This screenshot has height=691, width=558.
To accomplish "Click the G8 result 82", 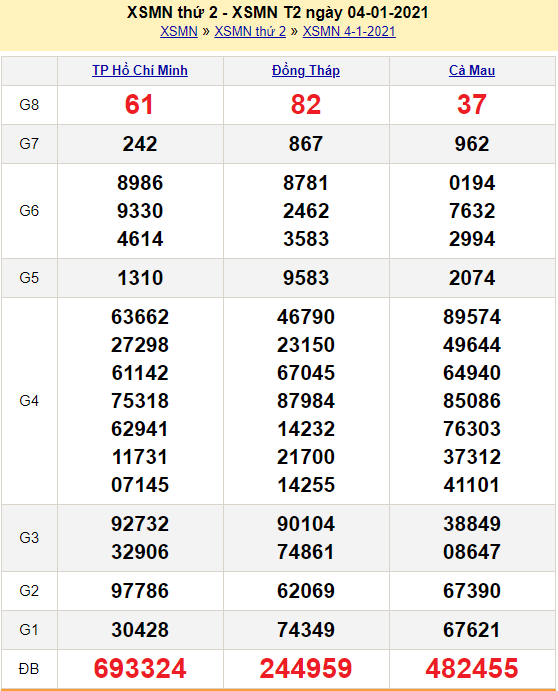I will tap(306, 105).
